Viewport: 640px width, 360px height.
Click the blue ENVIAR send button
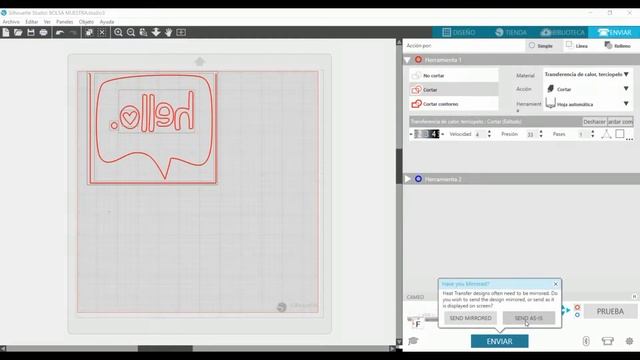coord(499,341)
